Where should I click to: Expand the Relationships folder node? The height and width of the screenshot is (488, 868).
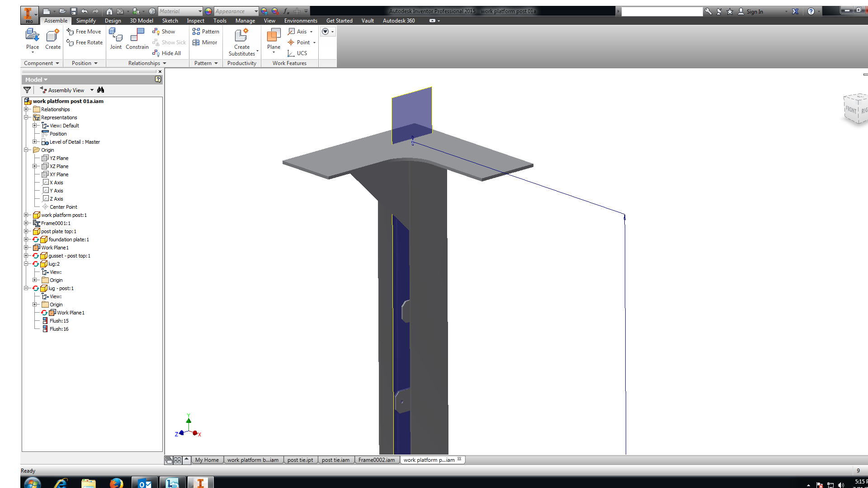point(26,109)
